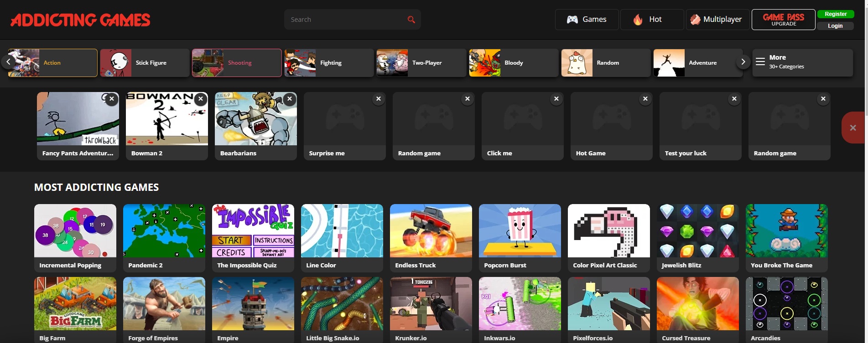
Task: Go to next categories with right arrow
Action: tap(743, 61)
